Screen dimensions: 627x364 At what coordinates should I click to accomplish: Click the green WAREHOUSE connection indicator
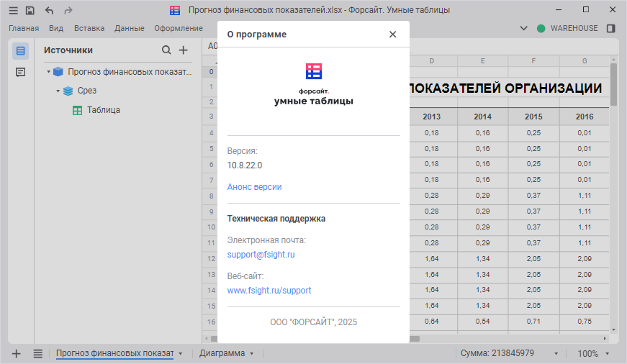coord(541,28)
